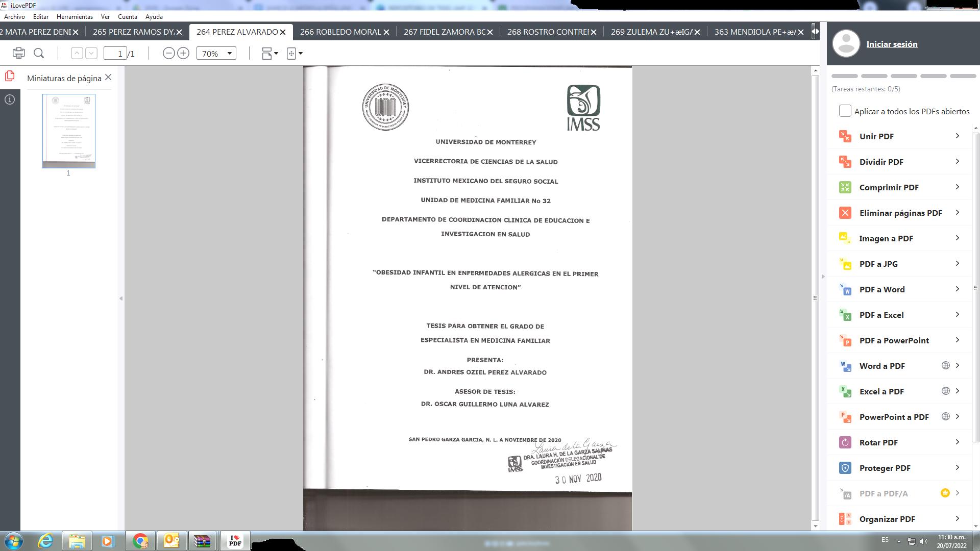Expand the Comprimir PDF chevron
Screen dimensions: 980x551
click(958, 187)
